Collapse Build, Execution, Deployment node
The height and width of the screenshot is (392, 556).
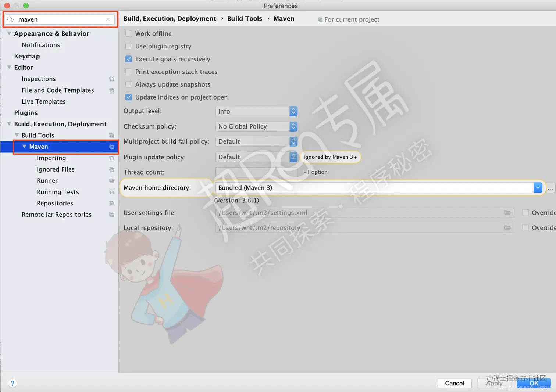[9, 124]
